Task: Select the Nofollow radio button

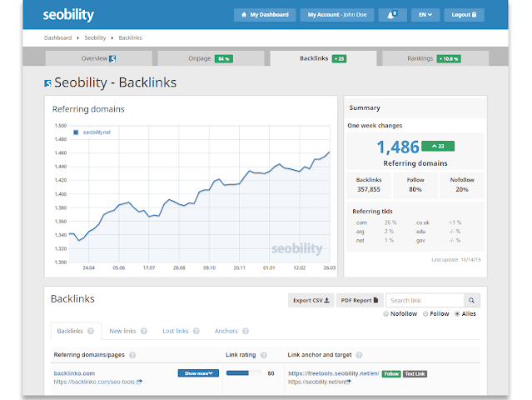Action: click(385, 314)
